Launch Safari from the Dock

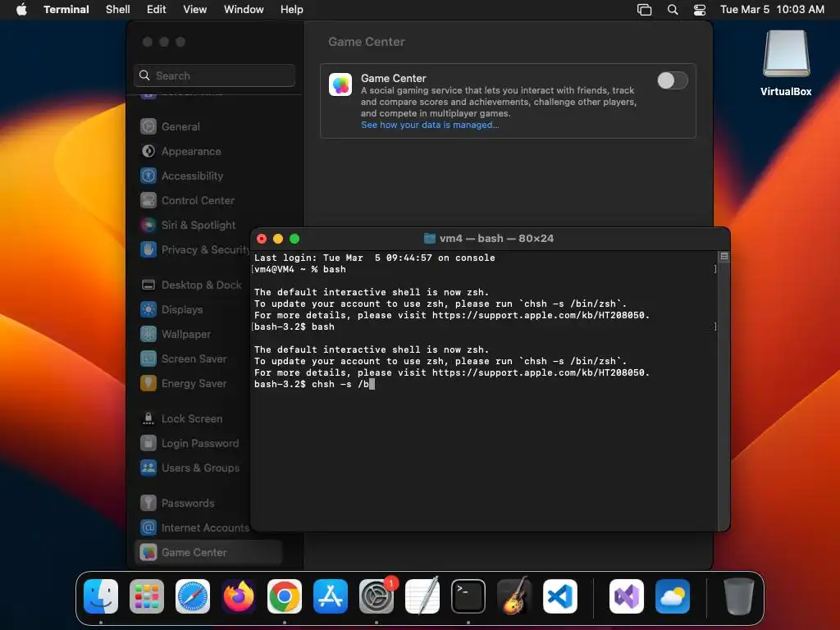click(193, 596)
